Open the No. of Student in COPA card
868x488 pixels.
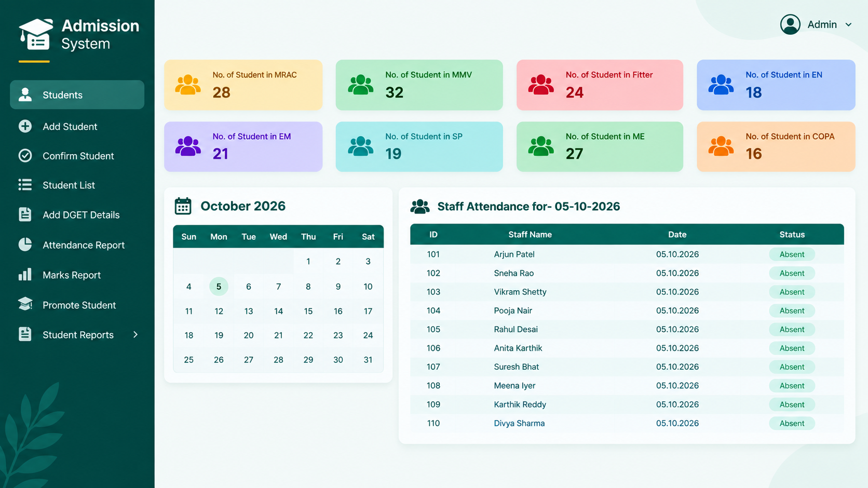pyautogui.click(x=776, y=146)
